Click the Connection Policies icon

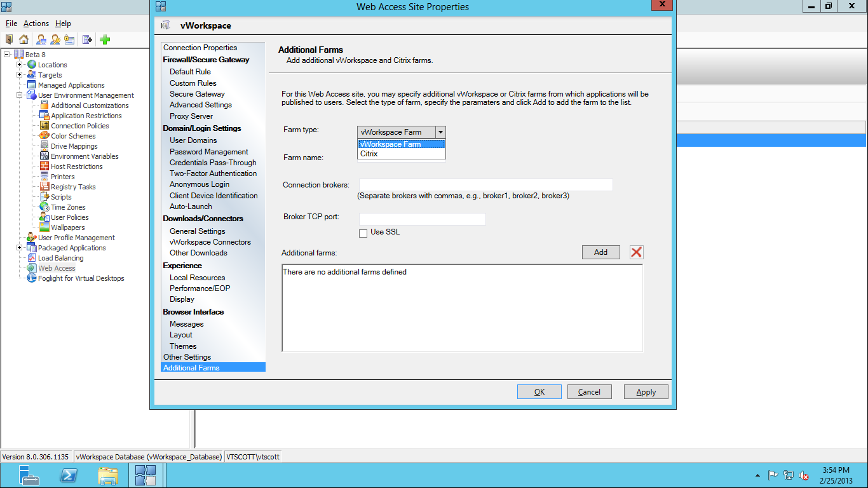(44, 126)
